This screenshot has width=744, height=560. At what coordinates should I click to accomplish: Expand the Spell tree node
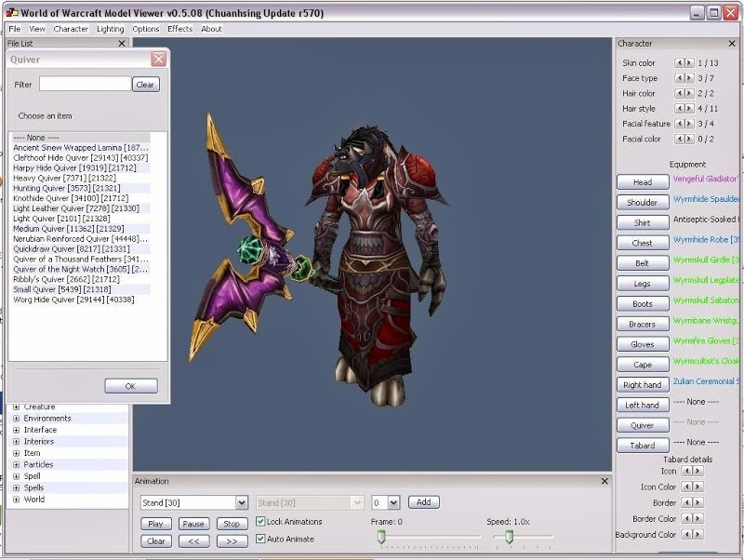16,476
